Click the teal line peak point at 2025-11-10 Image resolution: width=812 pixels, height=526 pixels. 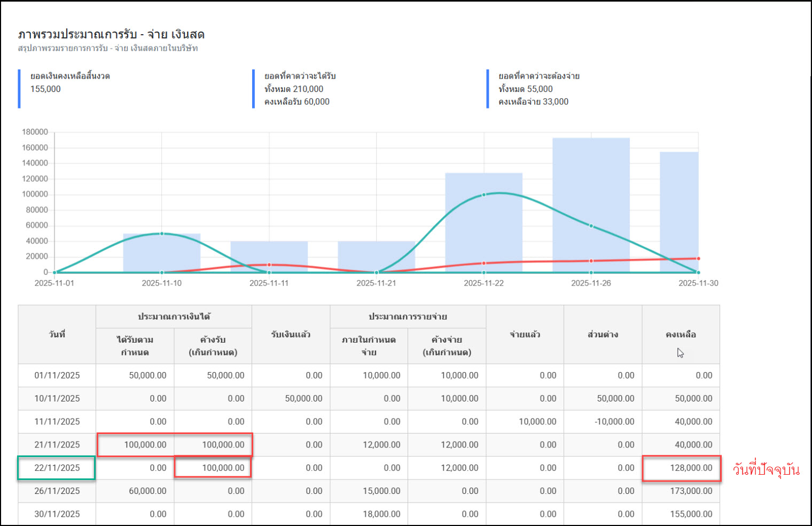162,234
